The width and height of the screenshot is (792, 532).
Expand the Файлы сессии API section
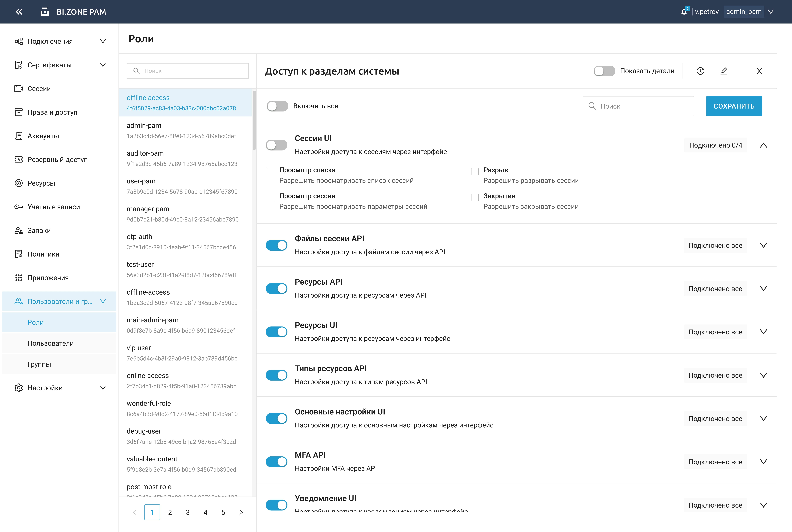click(763, 245)
